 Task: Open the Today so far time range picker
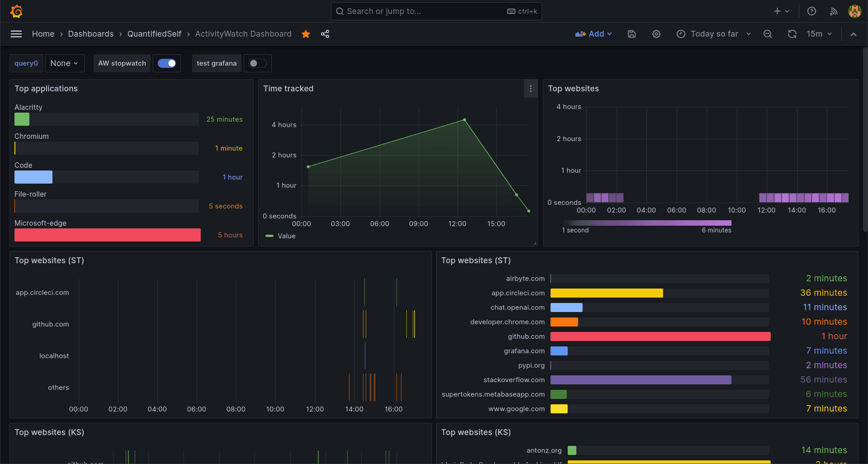pyautogui.click(x=713, y=34)
